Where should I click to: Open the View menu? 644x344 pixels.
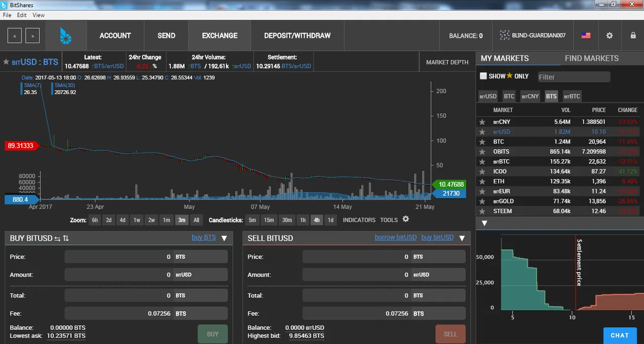coord(39,15)
